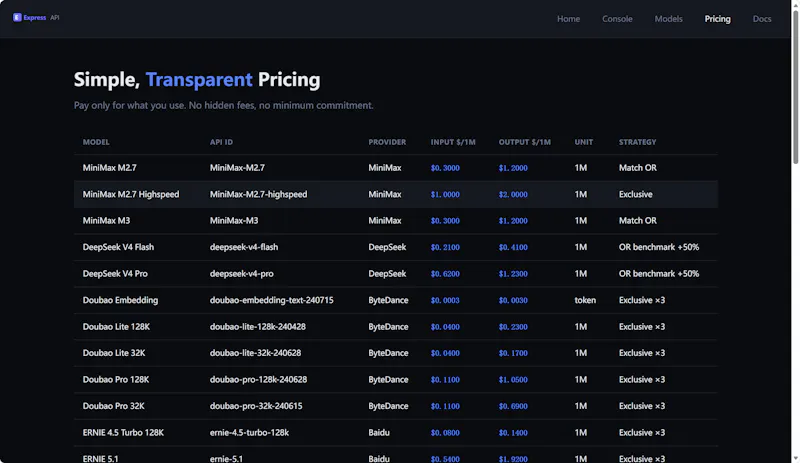
Task: Click the $0.1400 output price
Action: (513, 432)
